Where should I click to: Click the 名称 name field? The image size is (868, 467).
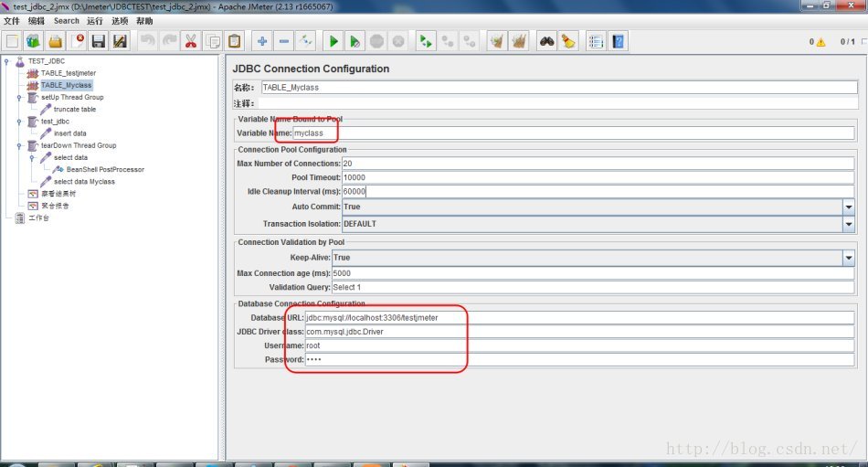[559, 88]
